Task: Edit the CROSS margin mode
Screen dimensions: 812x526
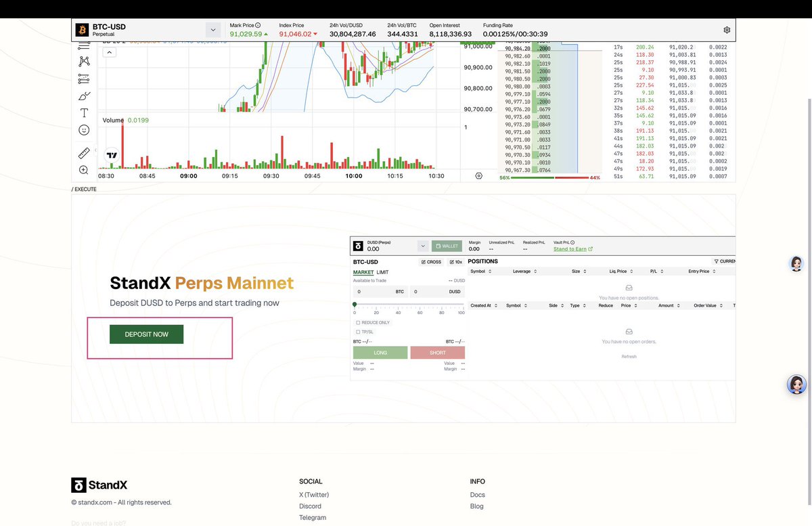Action: point(431,262)
